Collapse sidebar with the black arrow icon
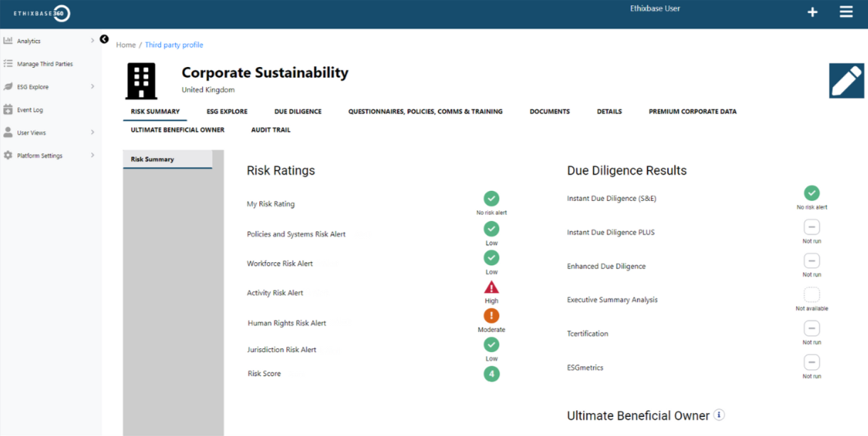The width and height of the screenshot is (868, 436). click(104, 39)
